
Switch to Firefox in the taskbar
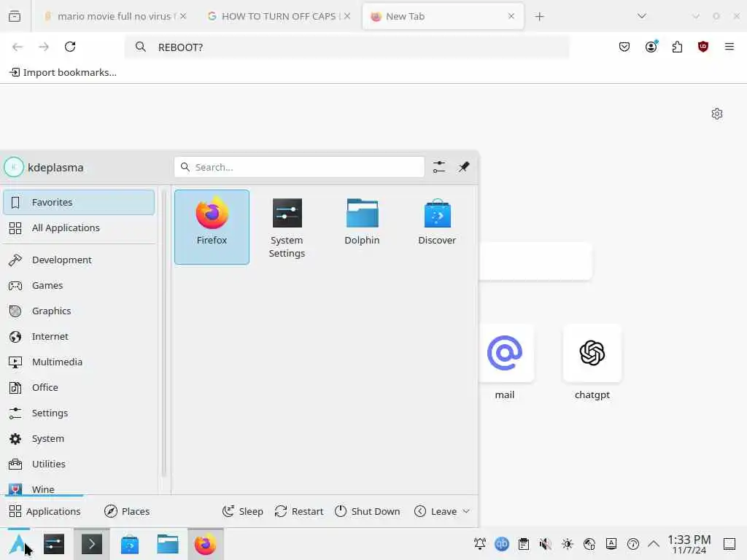(205, 544)
